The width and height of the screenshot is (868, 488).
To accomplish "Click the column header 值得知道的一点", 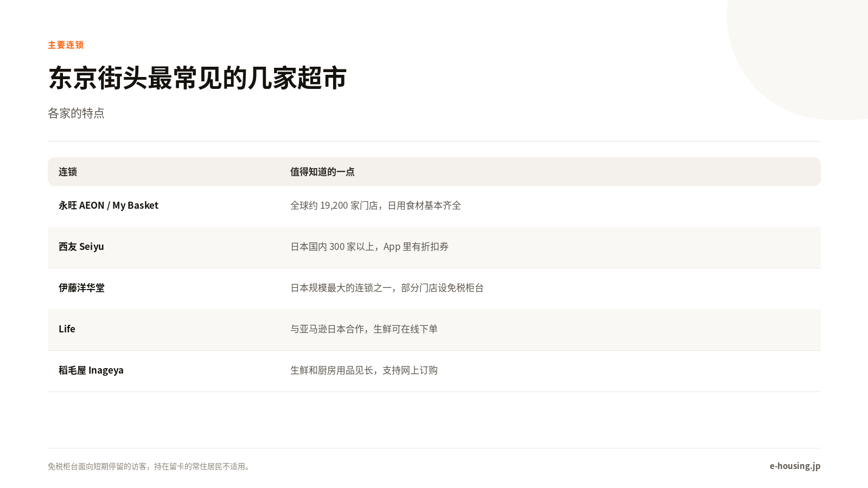I will pyautogui.click(x=322, y=172).
